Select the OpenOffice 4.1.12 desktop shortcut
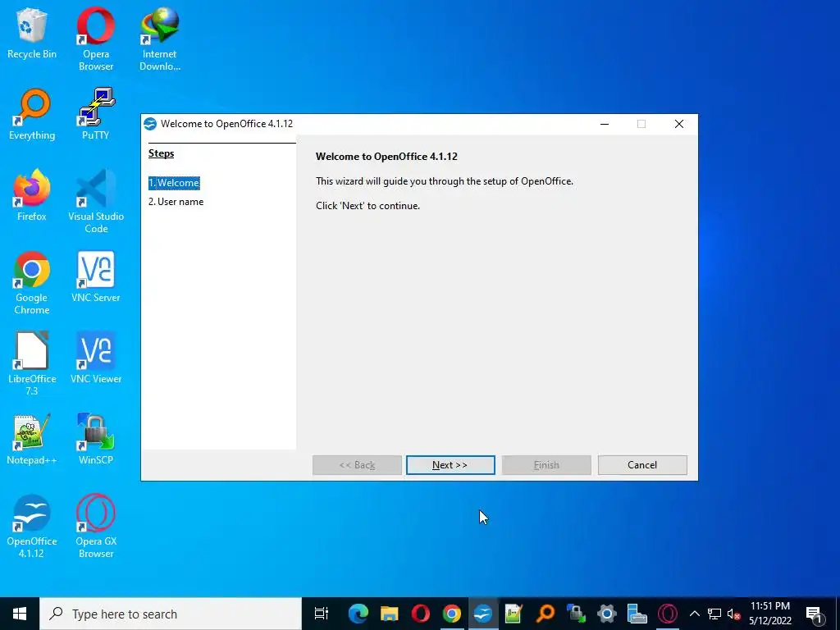This screenshot has height=630, width=840. 32,526
